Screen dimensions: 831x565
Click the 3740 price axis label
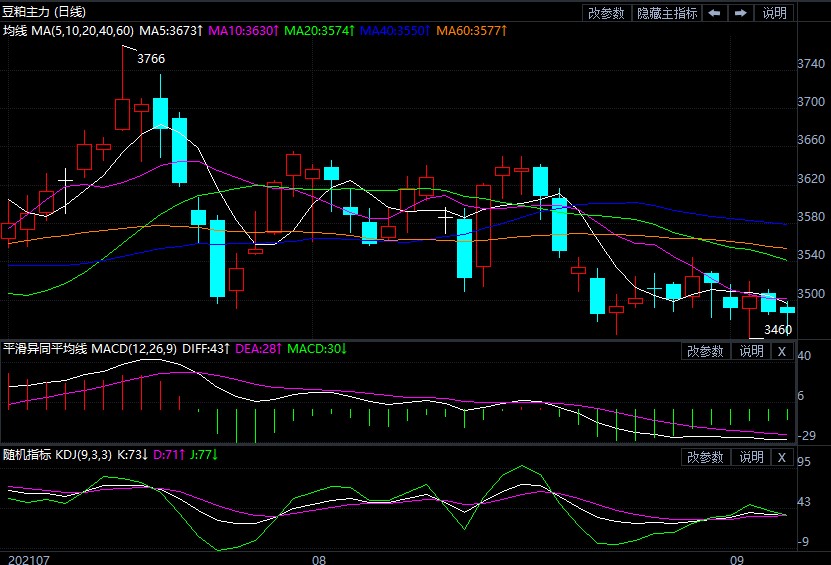click(x=811, y=64)
